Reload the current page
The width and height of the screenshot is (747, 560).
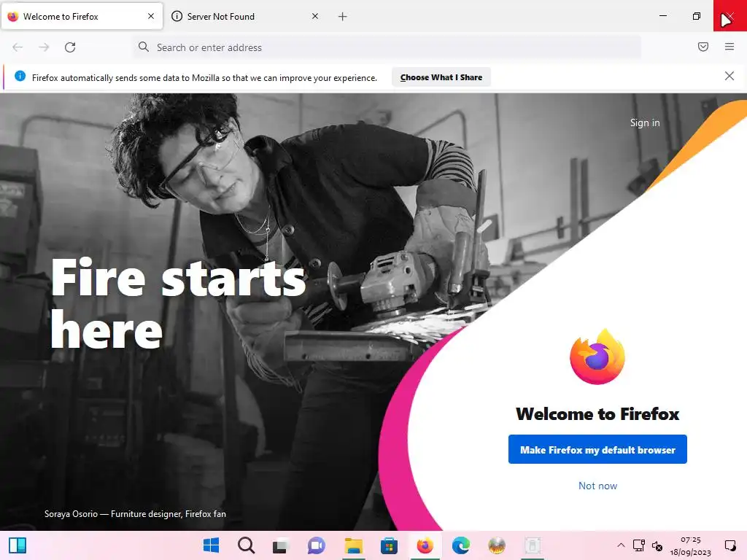pyautogui.click(x=70, y=47)
